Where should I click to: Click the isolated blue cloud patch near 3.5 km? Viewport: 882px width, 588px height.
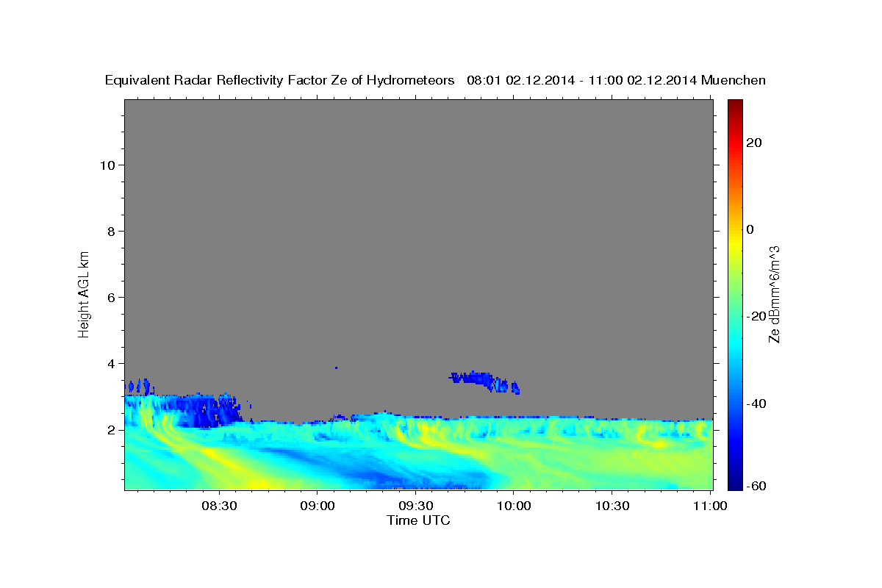pyautogui.click(x=484, y=381)
